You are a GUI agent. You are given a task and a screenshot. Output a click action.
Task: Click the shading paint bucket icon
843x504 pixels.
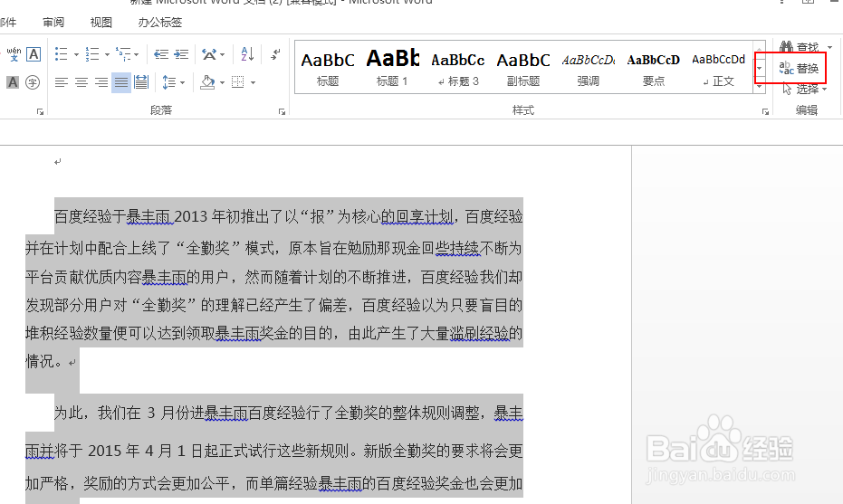point(207,82)
